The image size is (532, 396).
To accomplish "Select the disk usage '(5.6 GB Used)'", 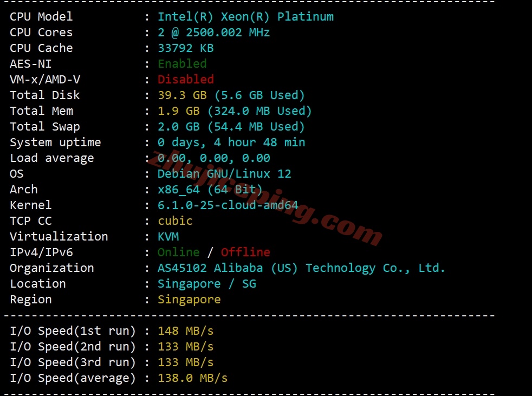I will (259, 95).
